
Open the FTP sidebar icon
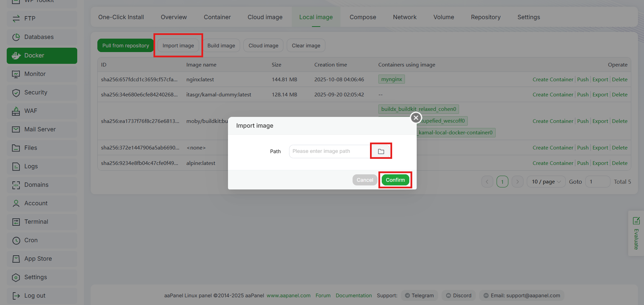point(16,18)
